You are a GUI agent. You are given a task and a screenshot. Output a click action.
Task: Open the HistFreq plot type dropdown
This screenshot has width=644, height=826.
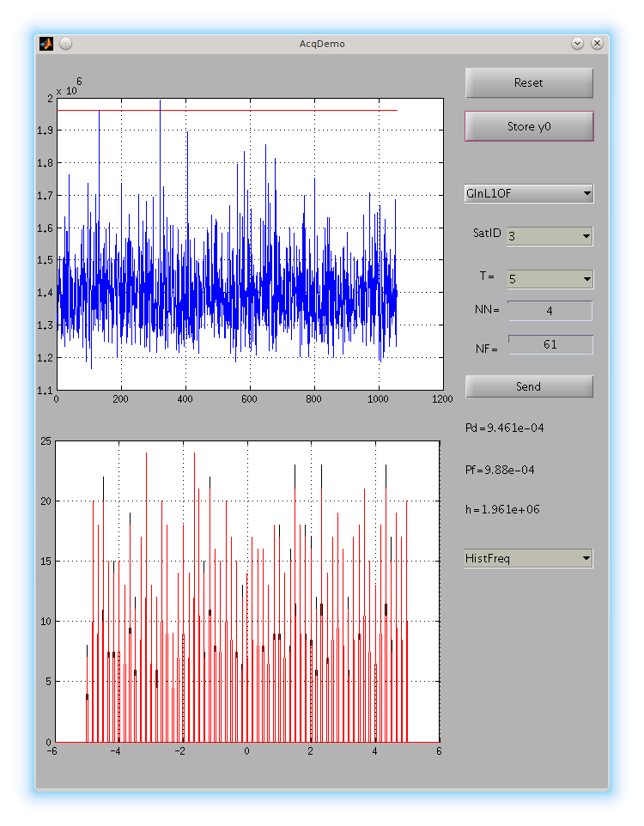point(528,558)
